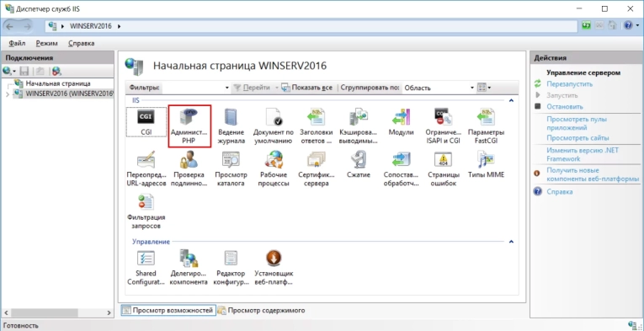Open the Параметры FastCGI feature
The width and height of the screenshot is (644, 331).
click(486, 125)
